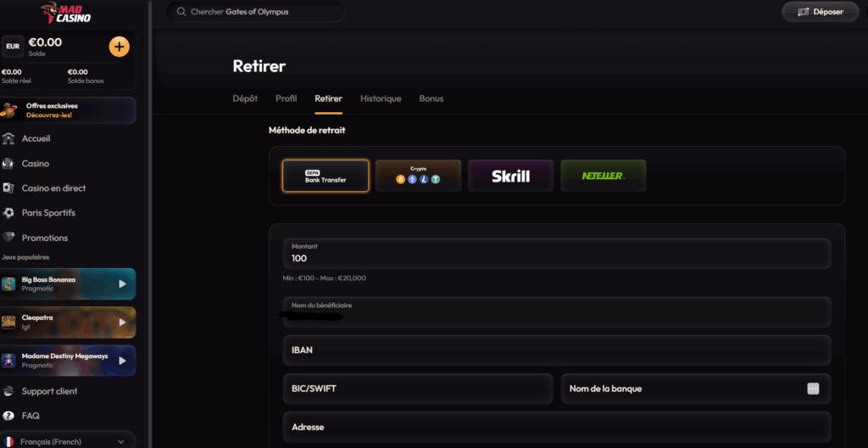
Task: Switch to the Historique tab
Action: [381, 98]
